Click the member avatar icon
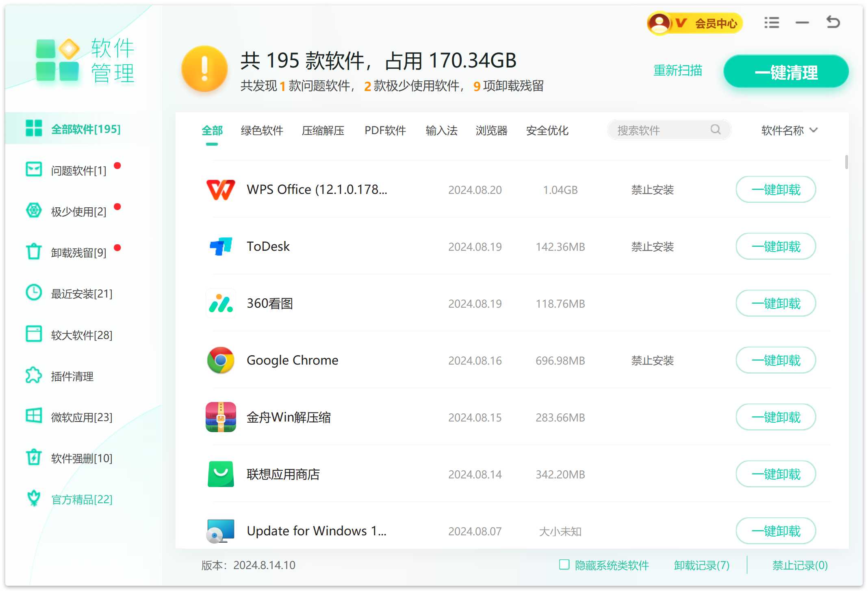 click(659, 23)
